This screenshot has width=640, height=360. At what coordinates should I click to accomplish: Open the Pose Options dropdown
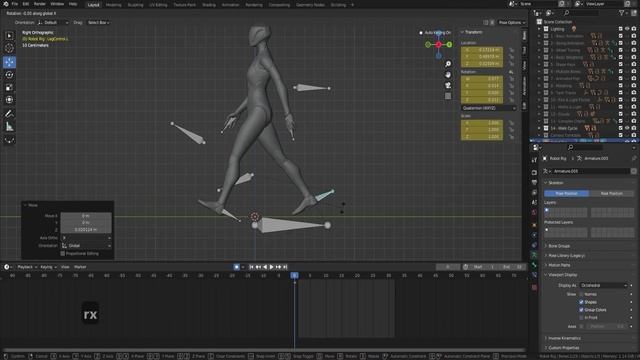(512, 22)
